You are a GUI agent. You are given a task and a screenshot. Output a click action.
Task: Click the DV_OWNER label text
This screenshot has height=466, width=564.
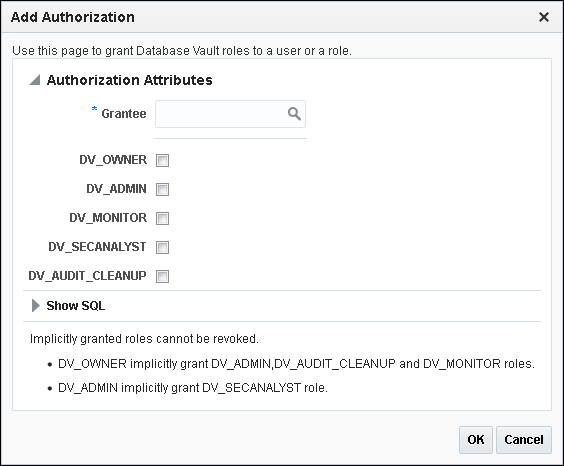click(113, 160)
